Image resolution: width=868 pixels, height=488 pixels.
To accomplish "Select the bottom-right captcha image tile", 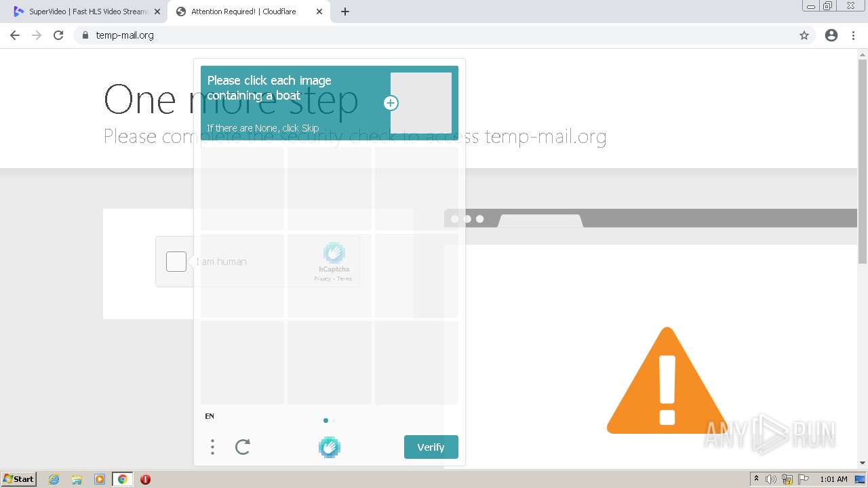I will click(x=416, y=363).
